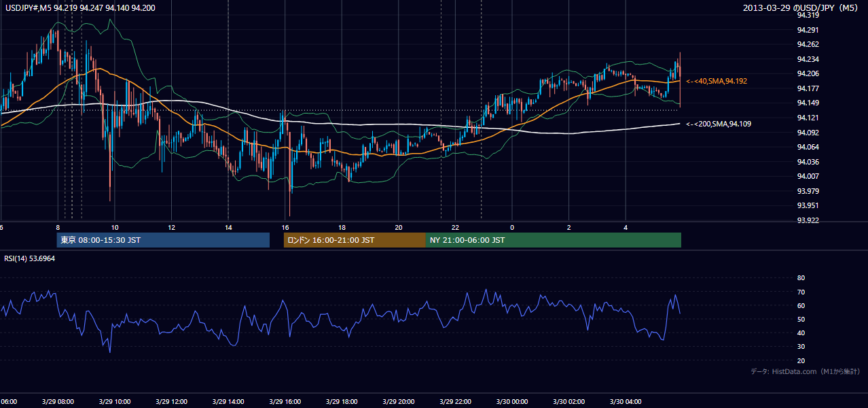Click RSI axis level 60
This screenshot has width=868, height=408.
pos(801,305)
